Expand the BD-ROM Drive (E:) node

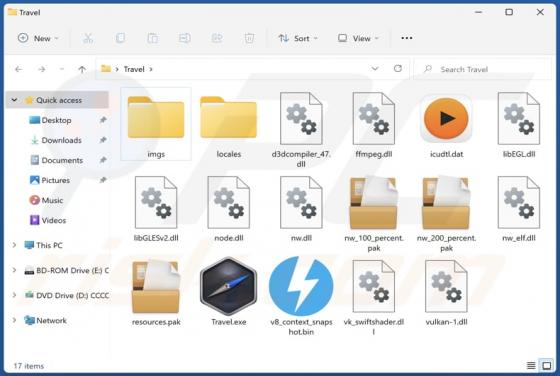(14, 270)
